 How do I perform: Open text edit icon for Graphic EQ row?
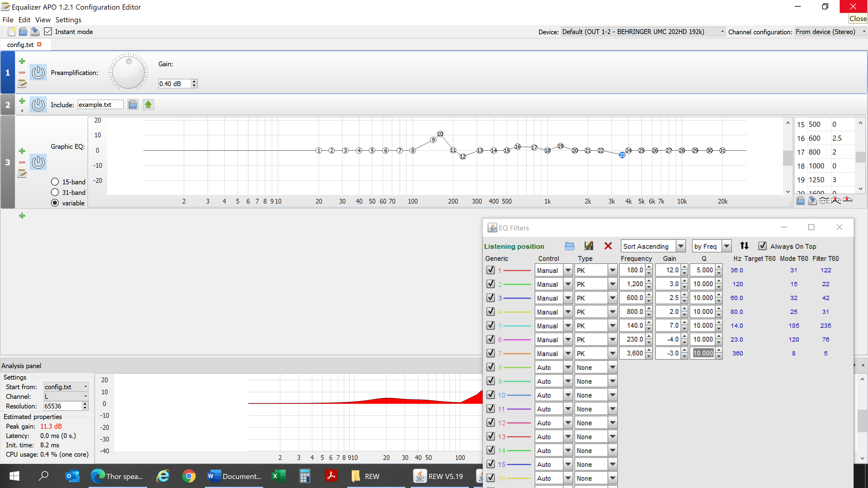tap(22, 174)
